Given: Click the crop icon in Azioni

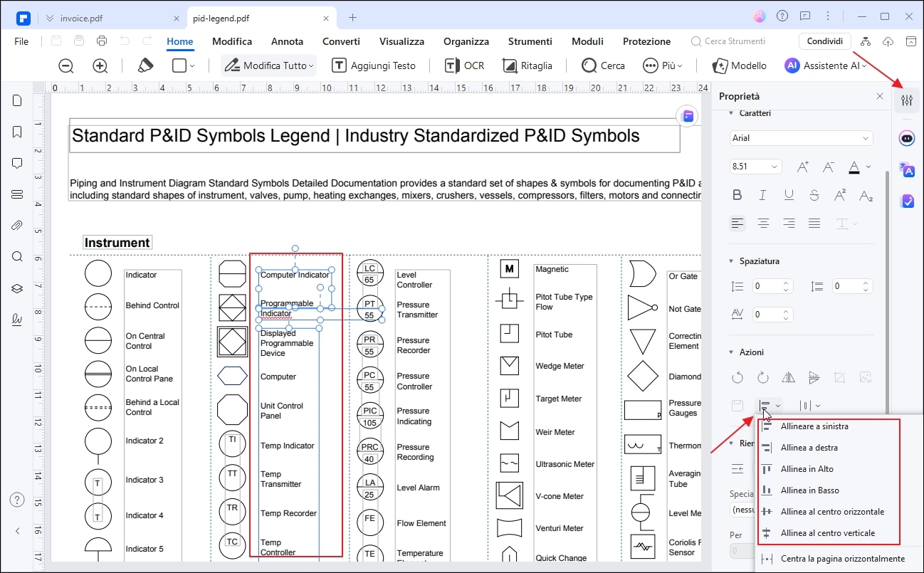Looking at the screenshot, I should point(840,377).
